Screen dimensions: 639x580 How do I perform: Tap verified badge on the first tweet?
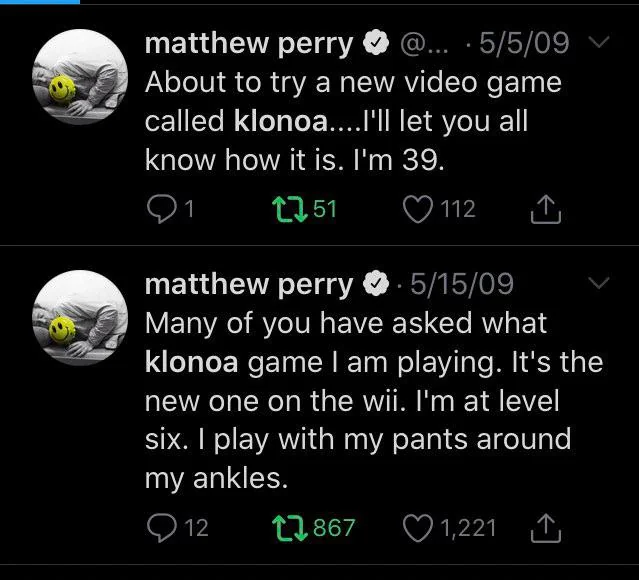tap(376, 42)
